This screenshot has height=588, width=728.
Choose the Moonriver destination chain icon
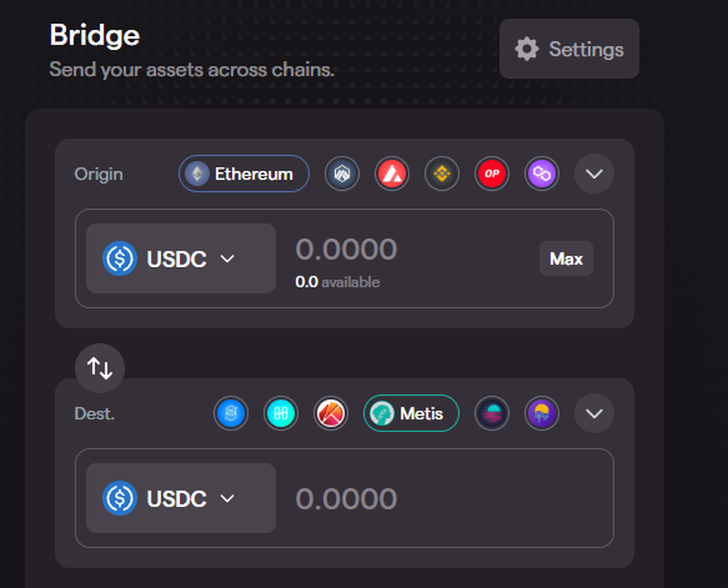click(541, 414)
